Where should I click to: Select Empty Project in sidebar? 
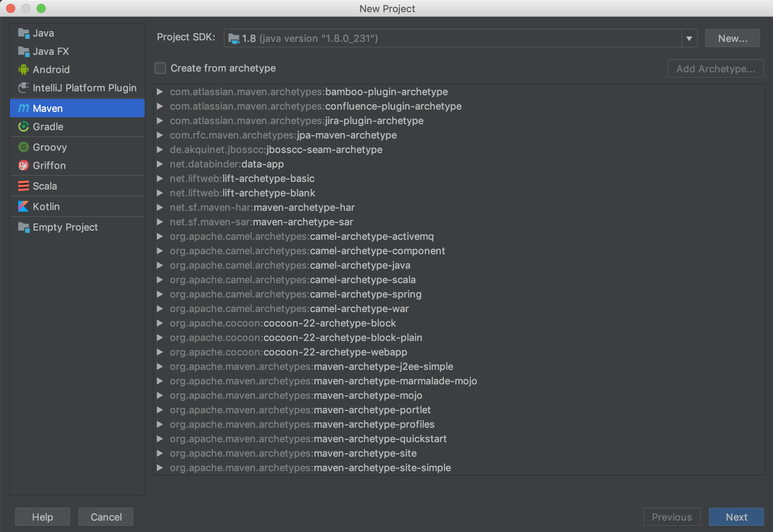77,227
